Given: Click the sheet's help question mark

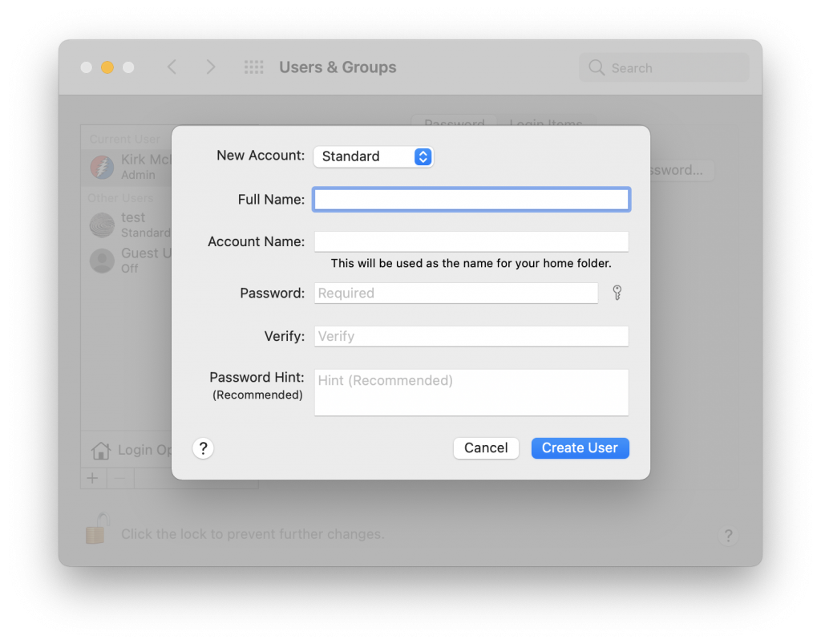Looking at the screenshot, I should point(203,448).
